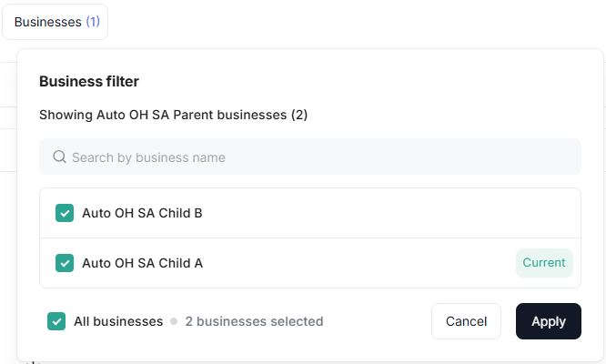
Task: Click the 2 businesses selected text
Action: 254,321
